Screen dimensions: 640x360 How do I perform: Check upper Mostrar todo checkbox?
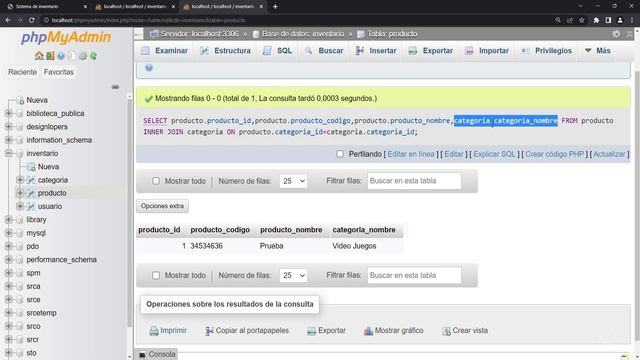[x=156, y=181]
